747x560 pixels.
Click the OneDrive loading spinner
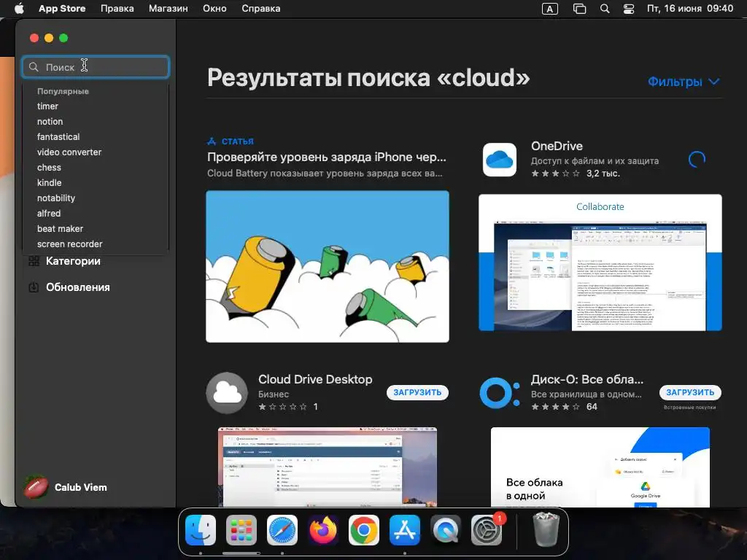(x=697, y=160)
